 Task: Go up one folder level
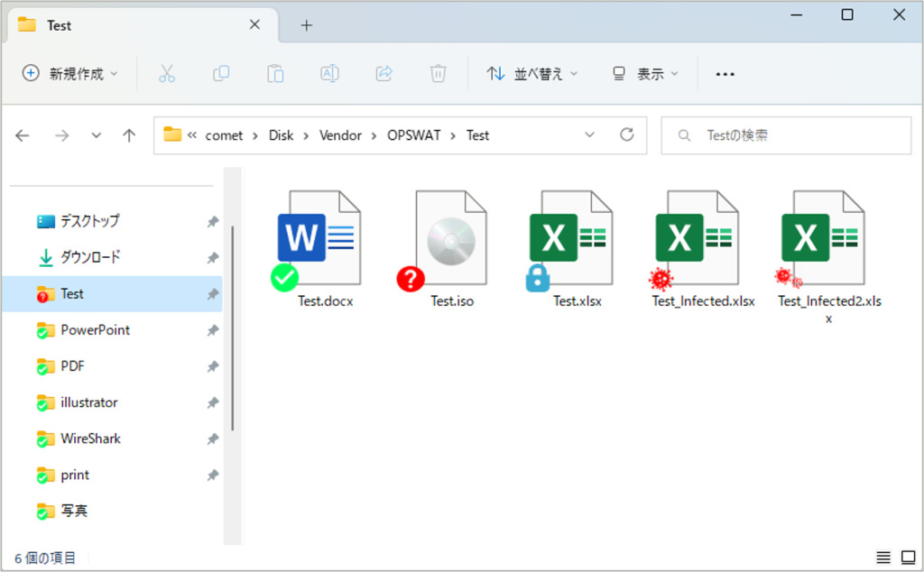point(129,135)
